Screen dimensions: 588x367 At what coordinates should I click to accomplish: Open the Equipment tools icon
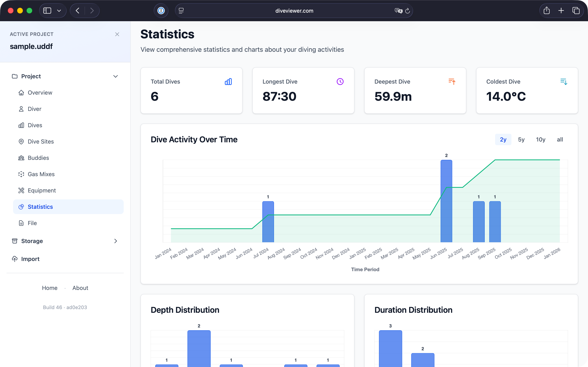click(x=21, y=190)
